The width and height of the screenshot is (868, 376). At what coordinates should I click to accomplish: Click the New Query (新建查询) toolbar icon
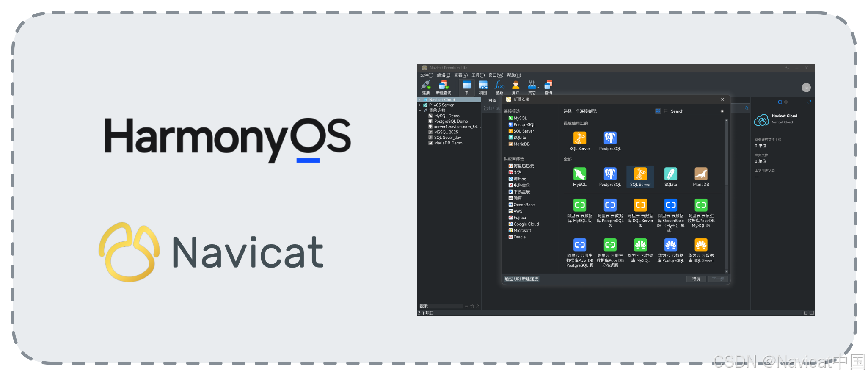[444, 87]
